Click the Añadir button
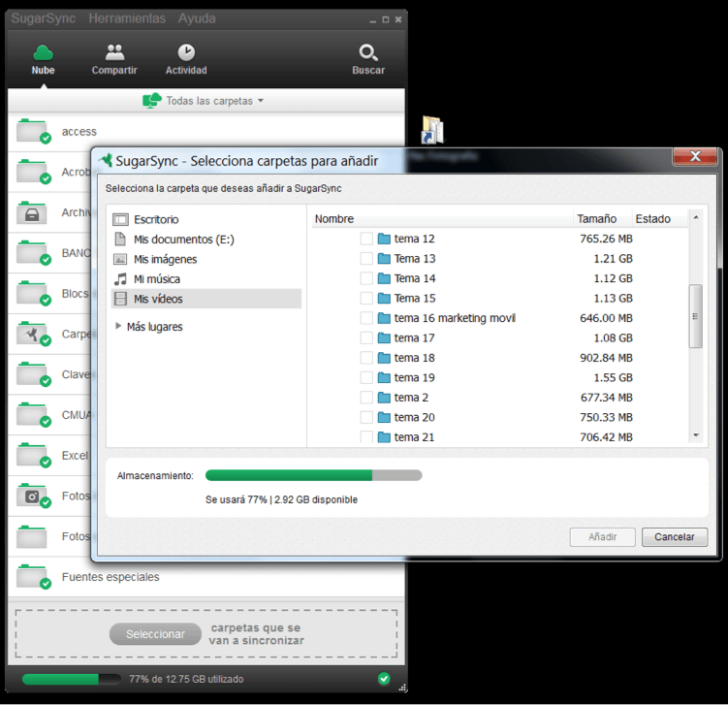The width and height of the screenshot is (728, 705). point(603,537)
